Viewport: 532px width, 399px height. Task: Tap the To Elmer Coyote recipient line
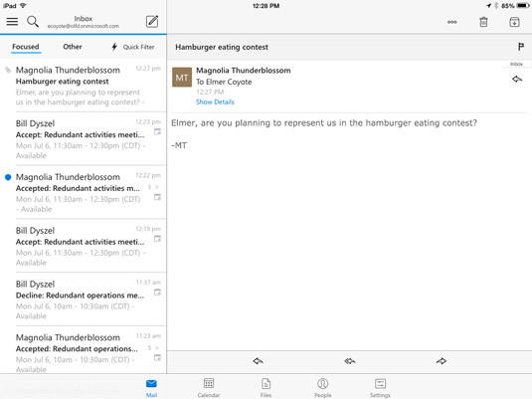pyautogui.click(x=224, y=82)
